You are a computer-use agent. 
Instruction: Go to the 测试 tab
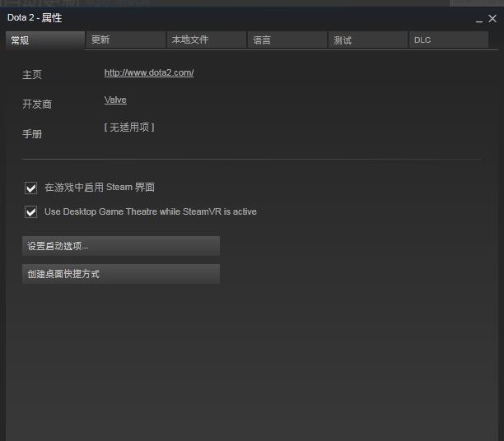tap(368, 39)
